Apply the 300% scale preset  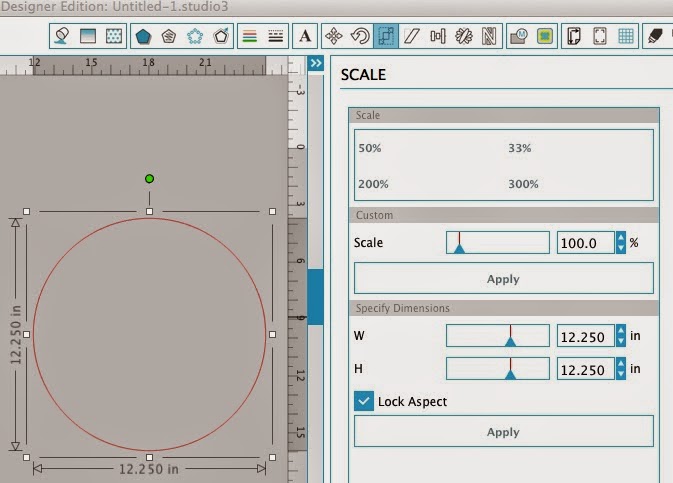pos(523,184)
